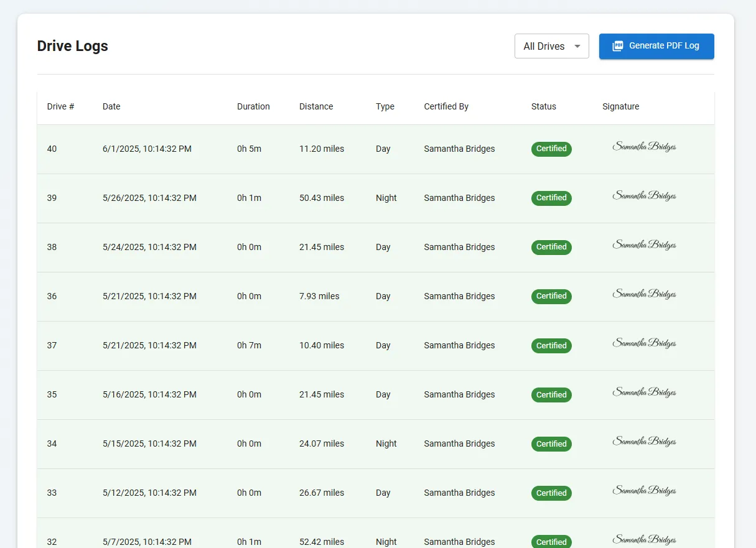
Task: Click the Distance column header
Action: [315, 106]
